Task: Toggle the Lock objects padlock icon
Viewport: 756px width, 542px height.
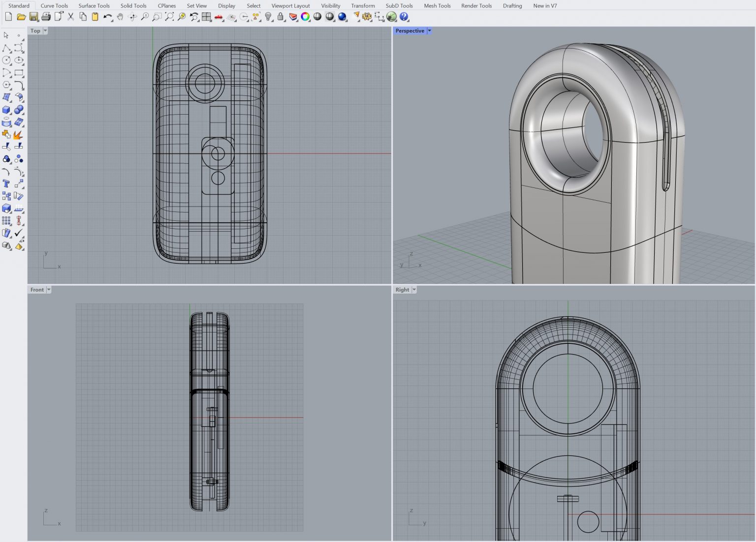Action: coord(281,17)
